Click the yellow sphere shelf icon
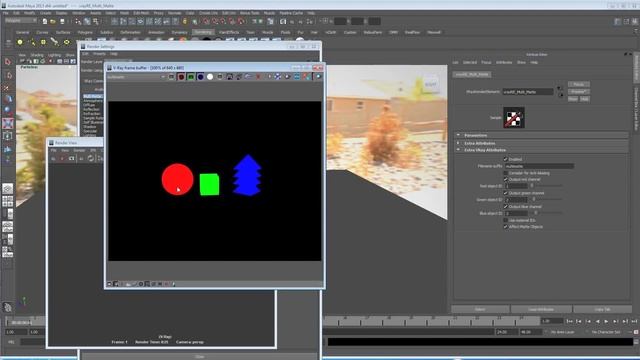 20,42
